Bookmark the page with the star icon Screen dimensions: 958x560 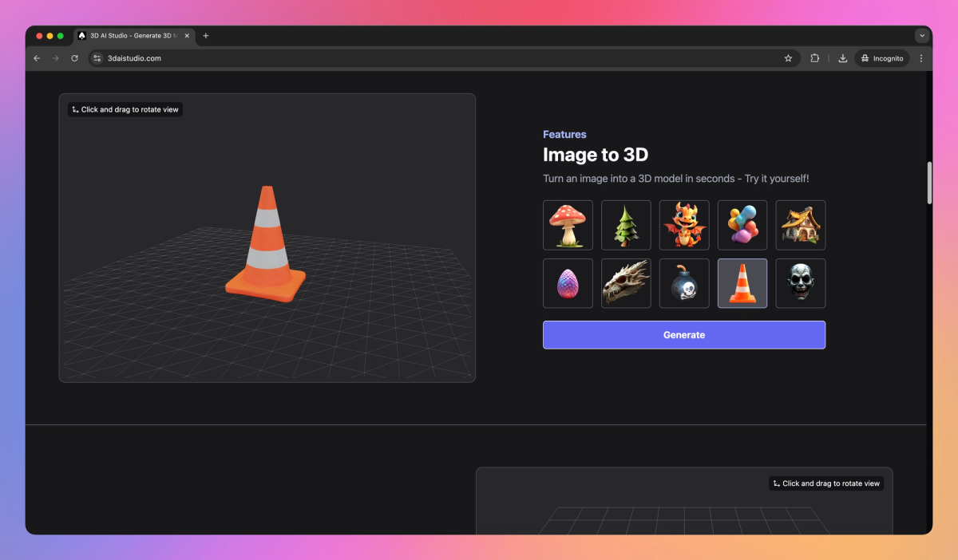[788, 57]
